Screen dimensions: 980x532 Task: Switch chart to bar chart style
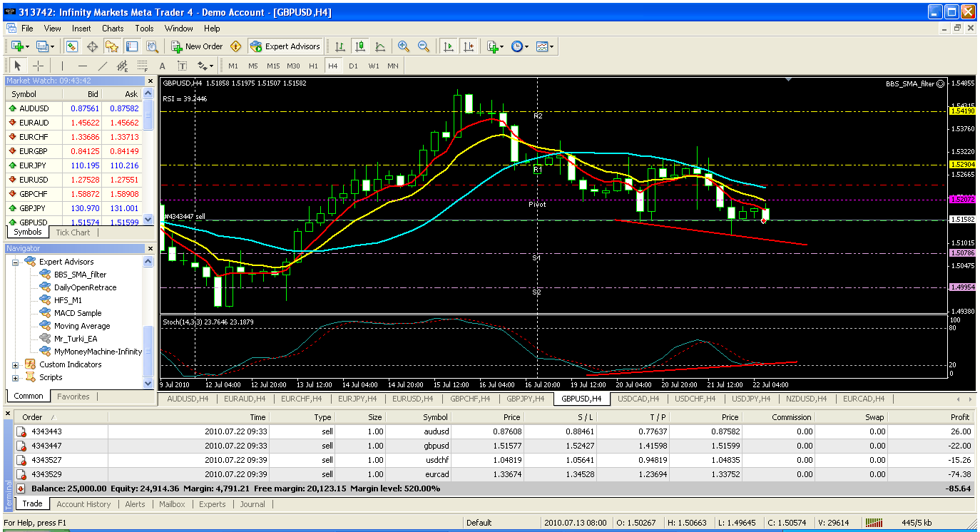(x=340, y=46)
